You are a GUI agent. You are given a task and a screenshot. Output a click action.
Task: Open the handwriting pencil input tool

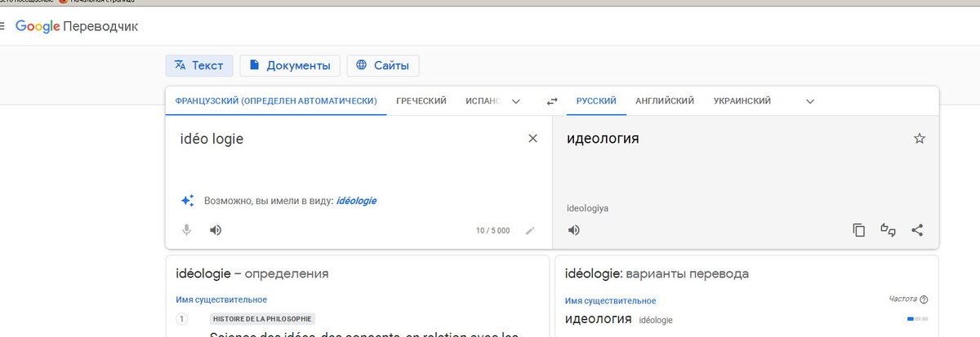[x=530, y=230]
